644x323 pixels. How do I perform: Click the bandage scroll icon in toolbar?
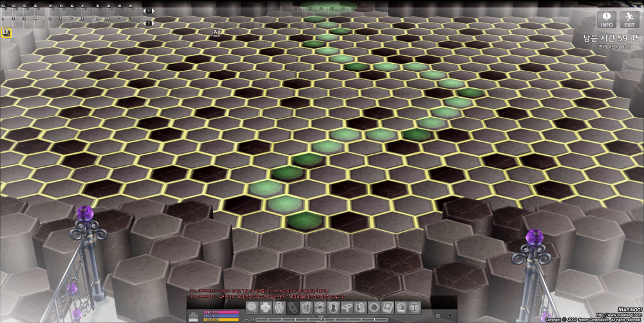coord(292,307)
